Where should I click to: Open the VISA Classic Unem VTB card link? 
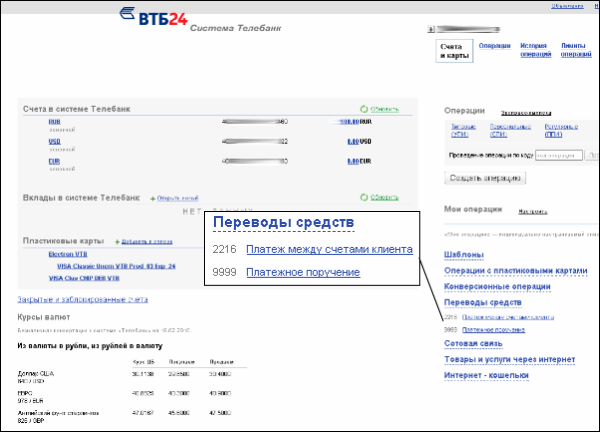116,266
